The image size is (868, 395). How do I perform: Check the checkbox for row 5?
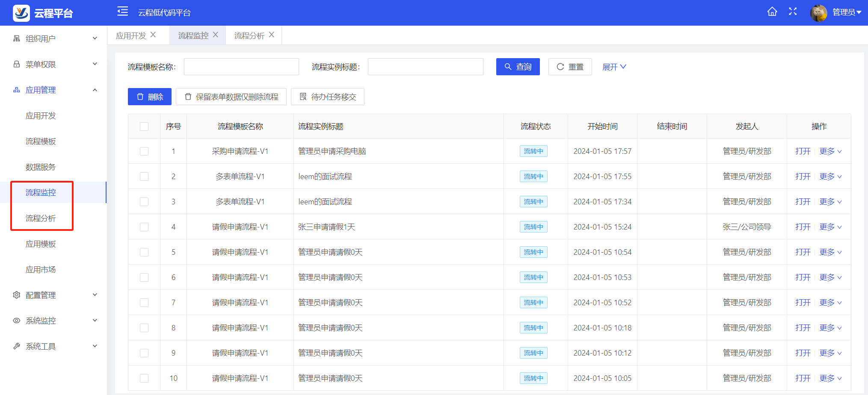[144, 252]
